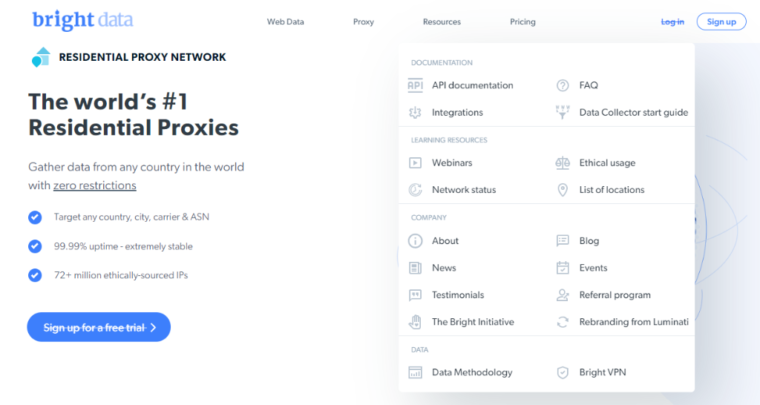This screenshot has width=760, height=405.
Task: Click Sign up for a free trial
Action: (99, 327)
